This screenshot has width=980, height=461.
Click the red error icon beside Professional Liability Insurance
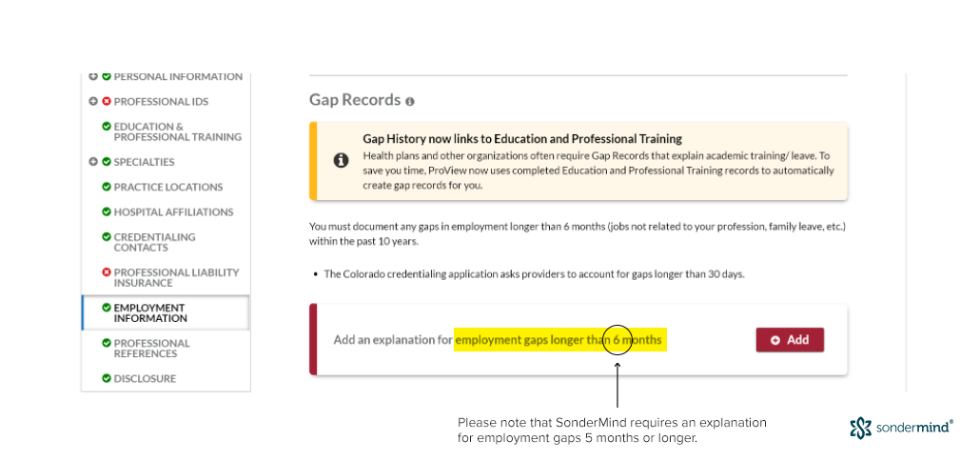107,272
